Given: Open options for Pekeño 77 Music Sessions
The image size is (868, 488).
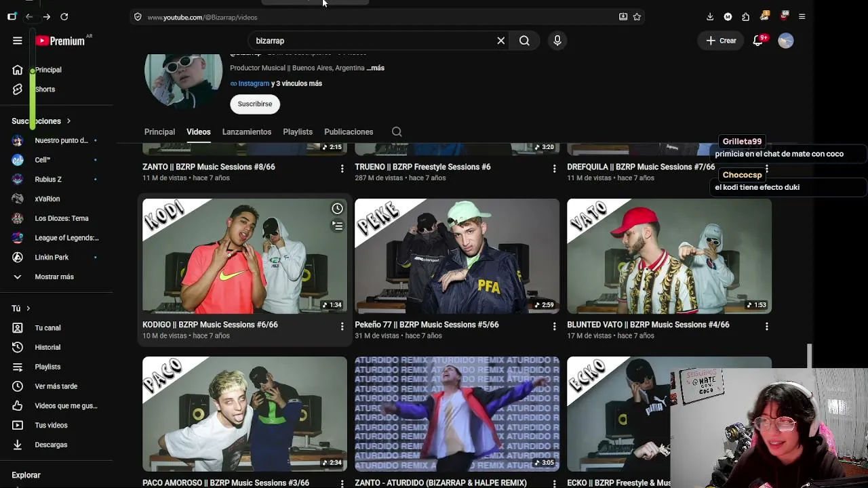Looking at the screenshot, I should tap(554, 327).
